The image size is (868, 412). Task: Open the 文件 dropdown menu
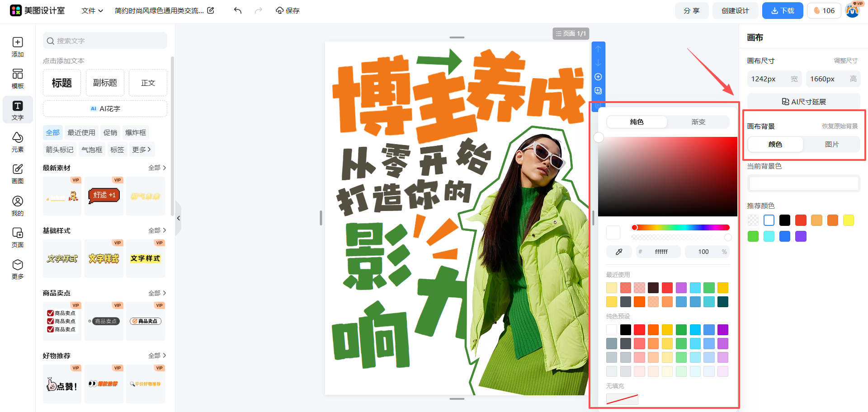tap(92, 10)
